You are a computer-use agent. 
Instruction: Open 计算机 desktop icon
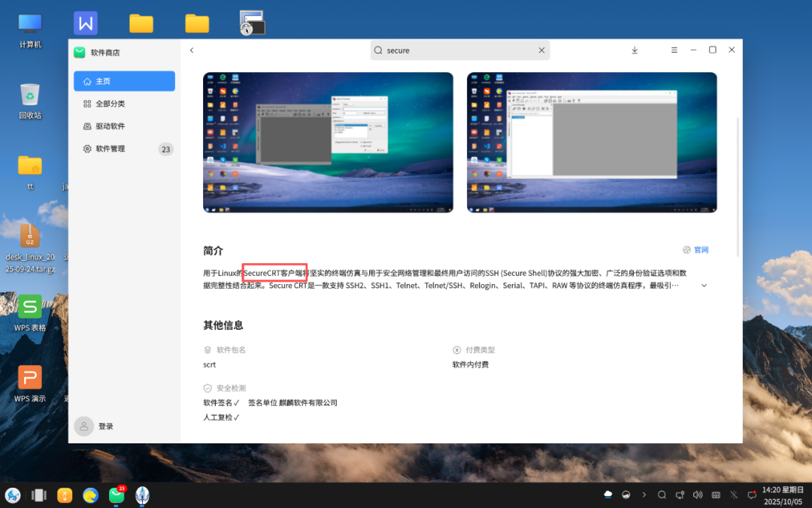pos(30,31)
